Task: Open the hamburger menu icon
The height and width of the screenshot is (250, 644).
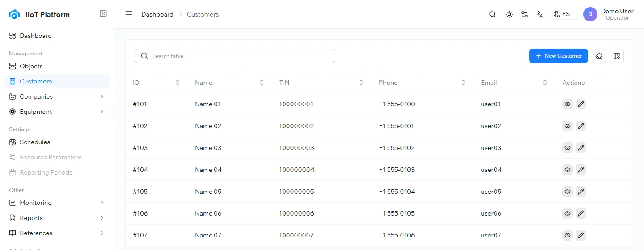Action: [129, 14]
